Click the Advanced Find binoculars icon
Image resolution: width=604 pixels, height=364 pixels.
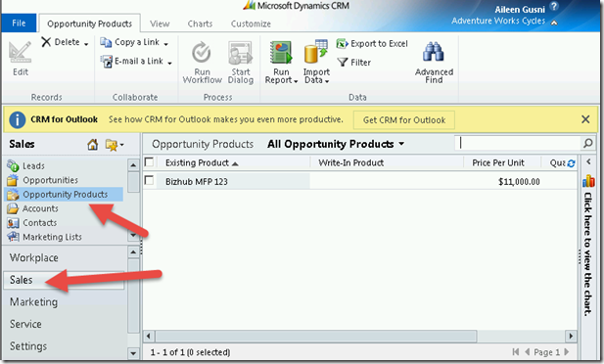tap(434, 52)
